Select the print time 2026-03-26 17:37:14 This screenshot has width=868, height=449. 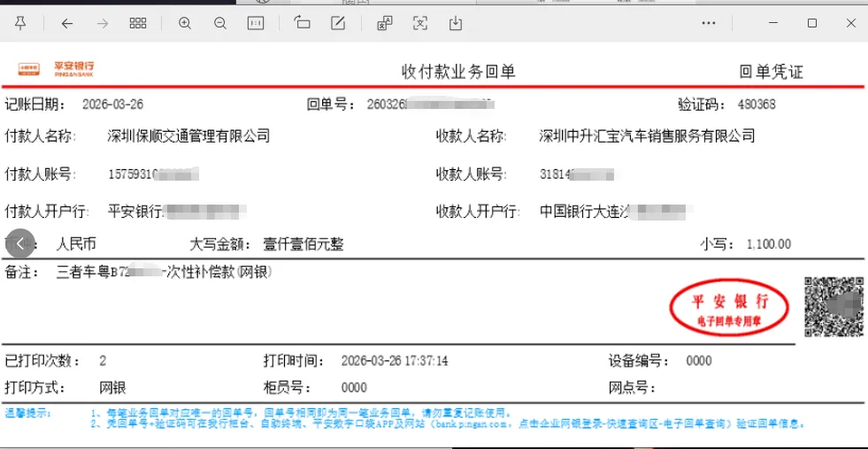coord(395,361)
